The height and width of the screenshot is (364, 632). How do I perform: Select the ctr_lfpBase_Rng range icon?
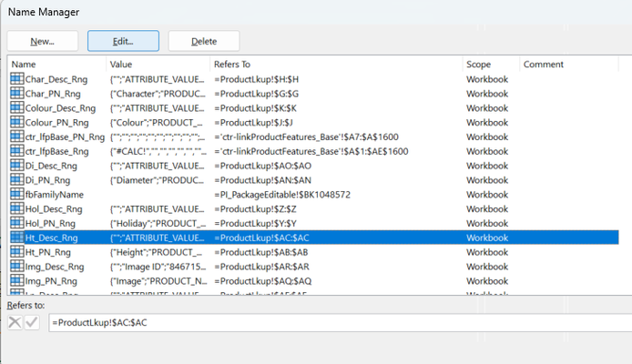pos(17,151)
